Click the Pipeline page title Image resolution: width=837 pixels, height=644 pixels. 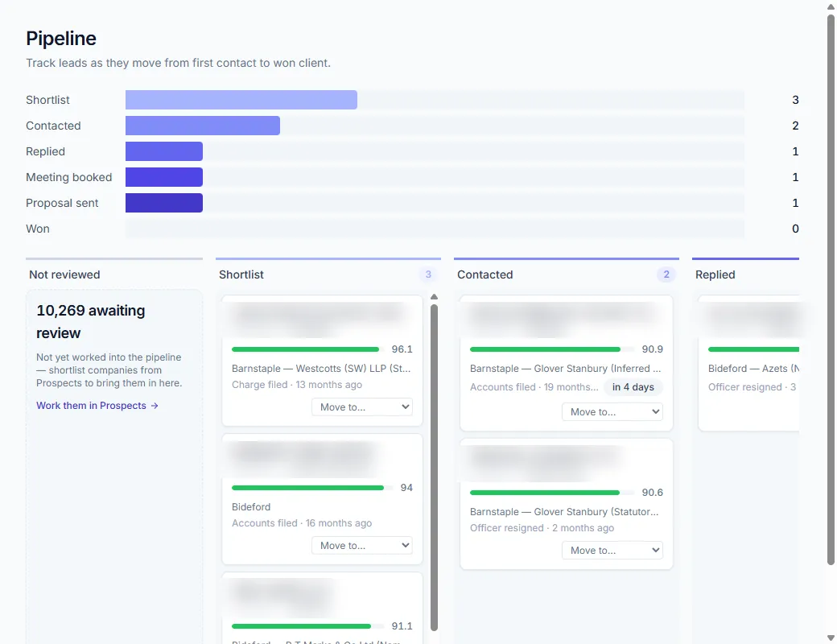(x=61, y=39)
